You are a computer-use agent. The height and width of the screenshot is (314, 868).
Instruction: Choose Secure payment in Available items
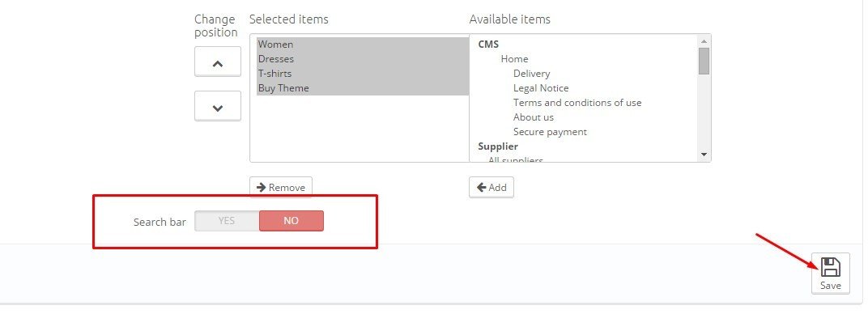(x=550, y=132)
